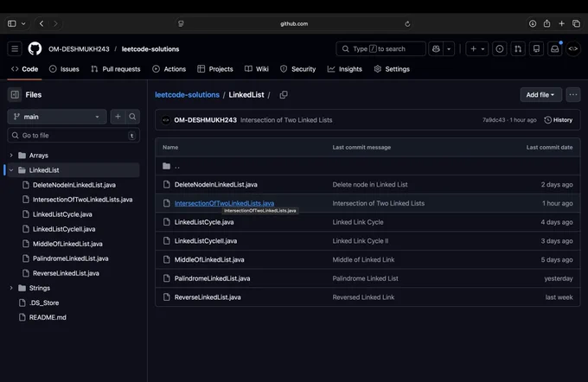The height and width of the screenshot is (382, 588).
Task: Select PalindromeLinkedList.java in file tree
Action: pyautogui.click(x=71, y=258)
